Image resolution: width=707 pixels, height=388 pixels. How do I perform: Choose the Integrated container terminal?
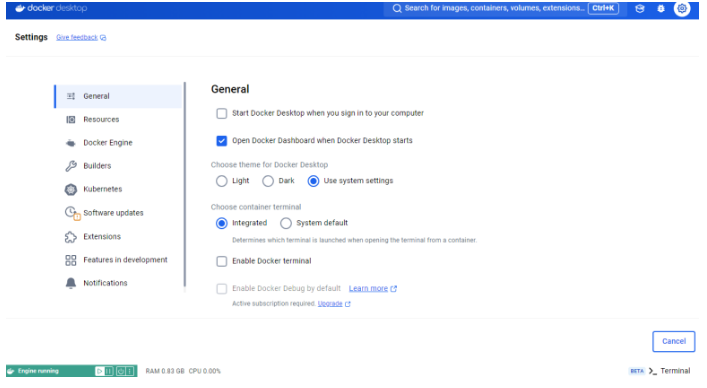[221, 223]
